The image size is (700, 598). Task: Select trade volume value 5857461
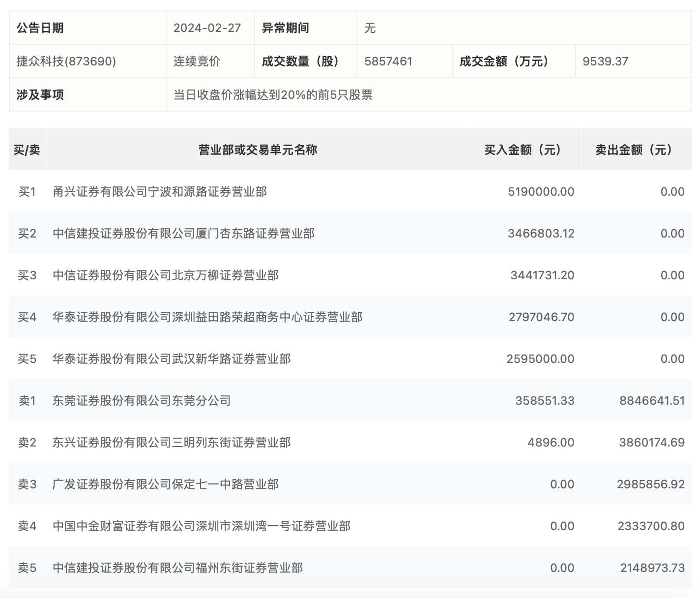click(x=388, y=61)
